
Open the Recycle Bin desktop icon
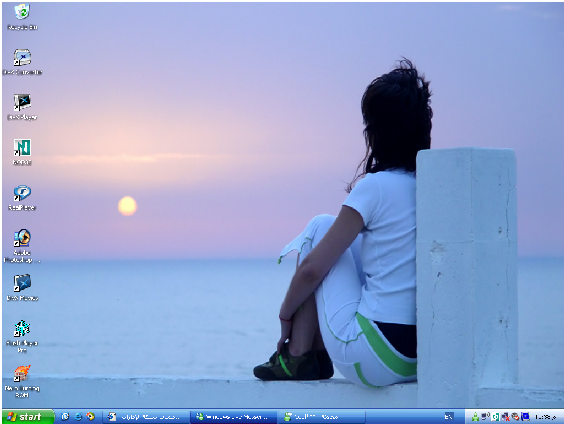coord(22,17)
